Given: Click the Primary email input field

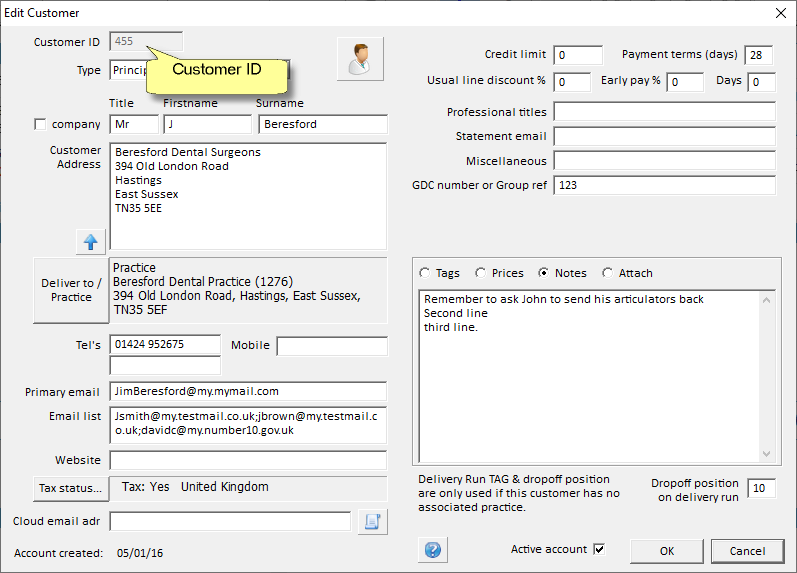Looking at the screenshot, I should pos(248,392).
